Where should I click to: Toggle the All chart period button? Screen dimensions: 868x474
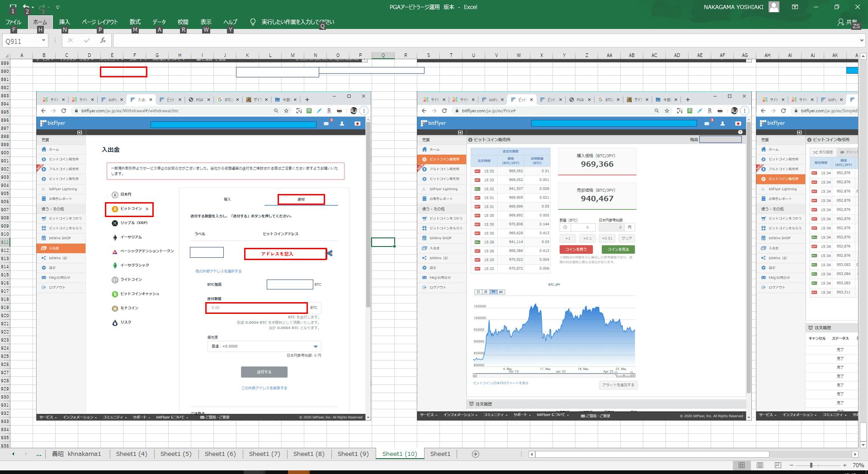tap(501, 292)
